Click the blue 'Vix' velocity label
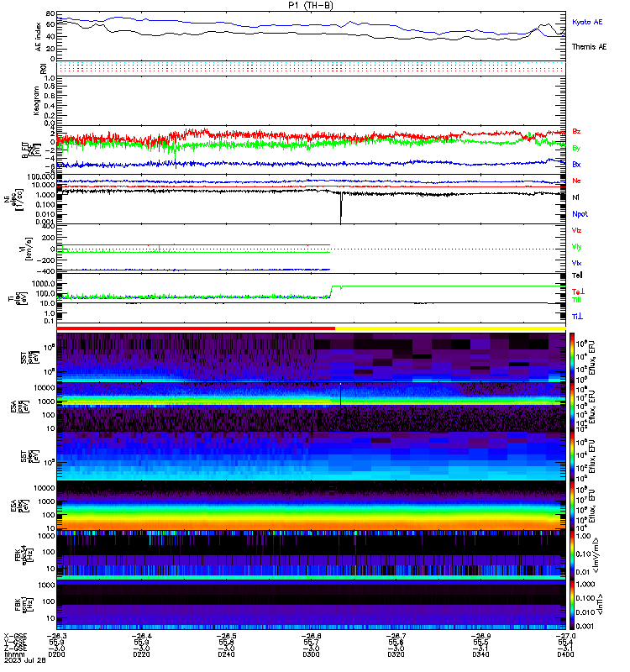Viewport: 630px width, 672px height. pyautogui.click(x=576, y=263)
